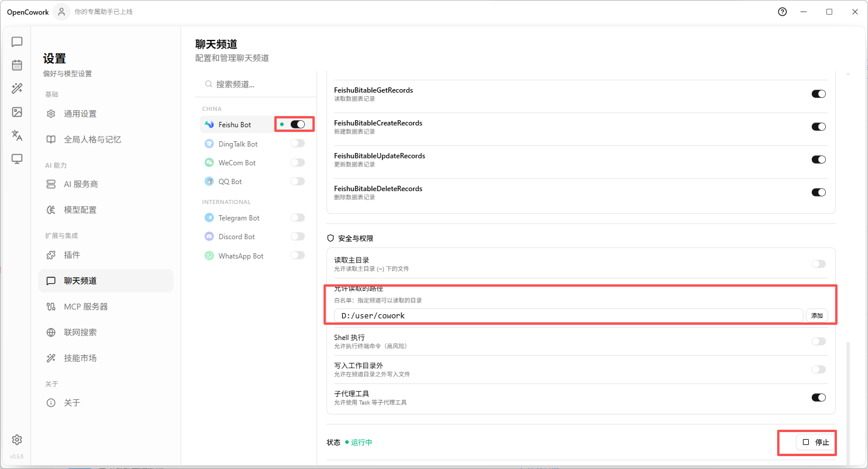Open 技能市场 settings page
This screenshot has height=469, width=868.
105,358
